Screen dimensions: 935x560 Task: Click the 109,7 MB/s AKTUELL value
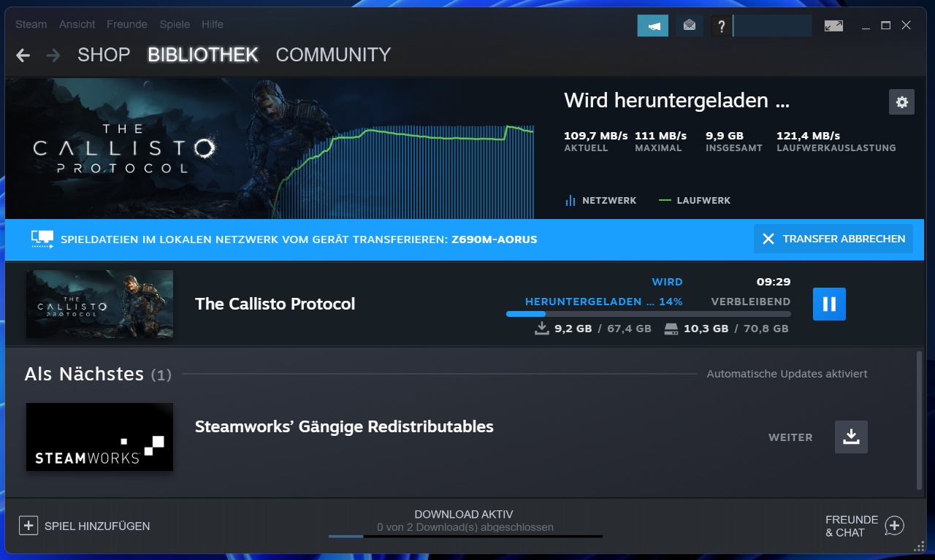click(x=596, y=136)
